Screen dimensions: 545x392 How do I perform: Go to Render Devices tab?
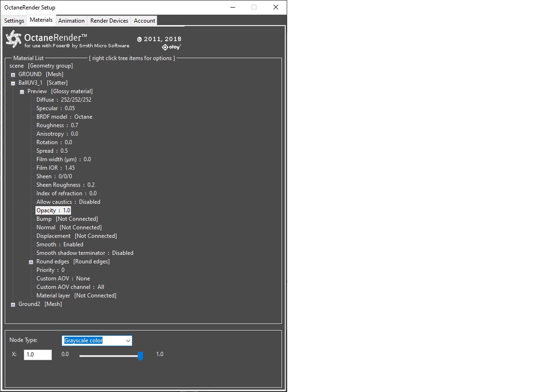coord(109,20)
